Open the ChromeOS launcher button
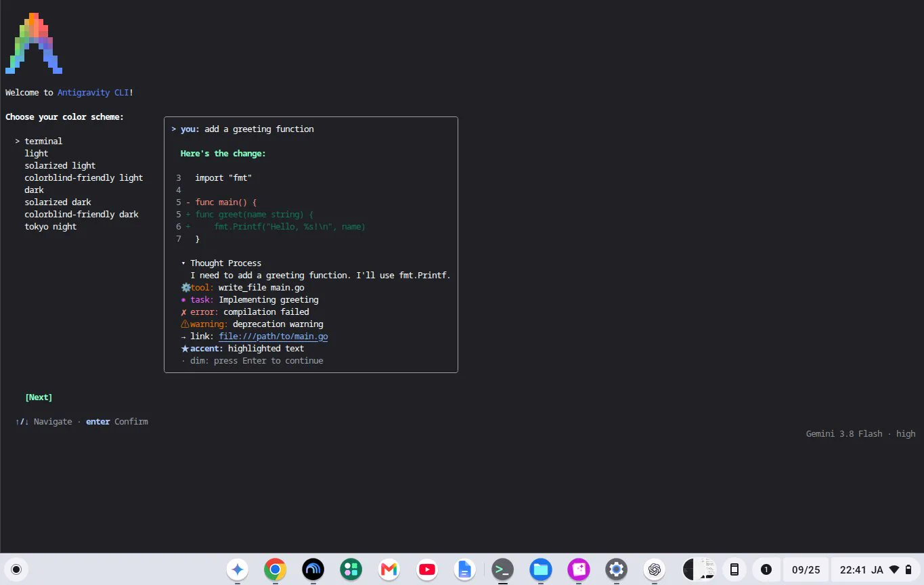The width and height of the screenshot is (924, 585). pyautogui.click(x=16, y=569)
